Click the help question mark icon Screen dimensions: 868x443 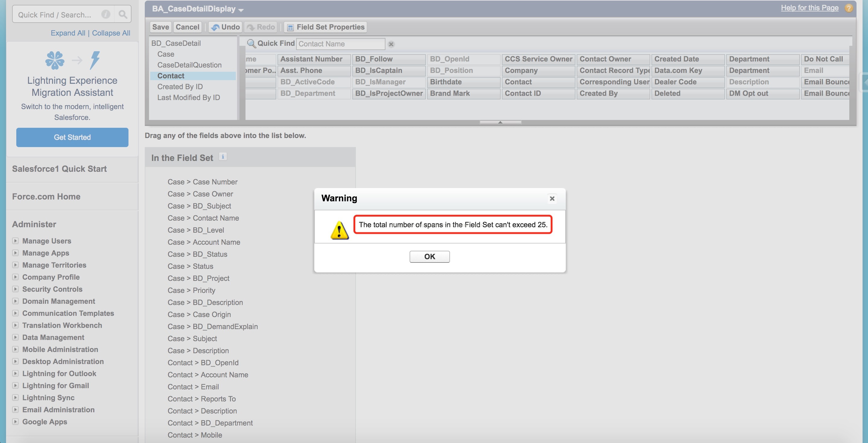[x=849, y=8]
